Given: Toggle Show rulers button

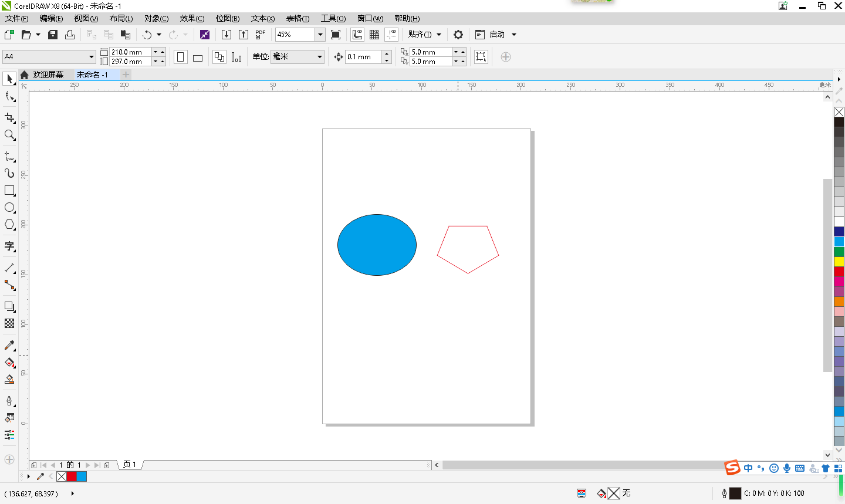Looking at the screenshot, I should click(357, 35).
